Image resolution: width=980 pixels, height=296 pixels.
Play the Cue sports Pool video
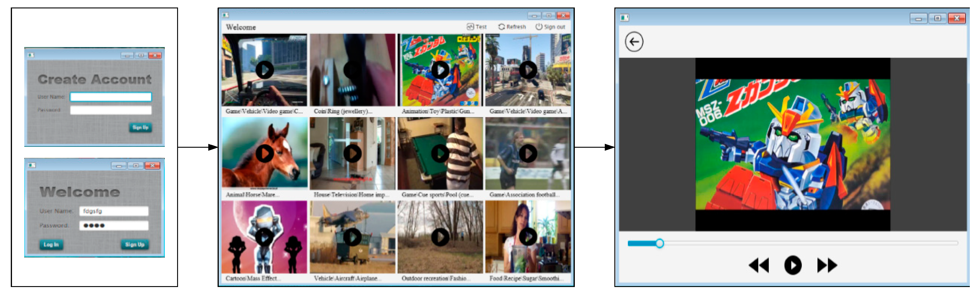tap(440, 153)
